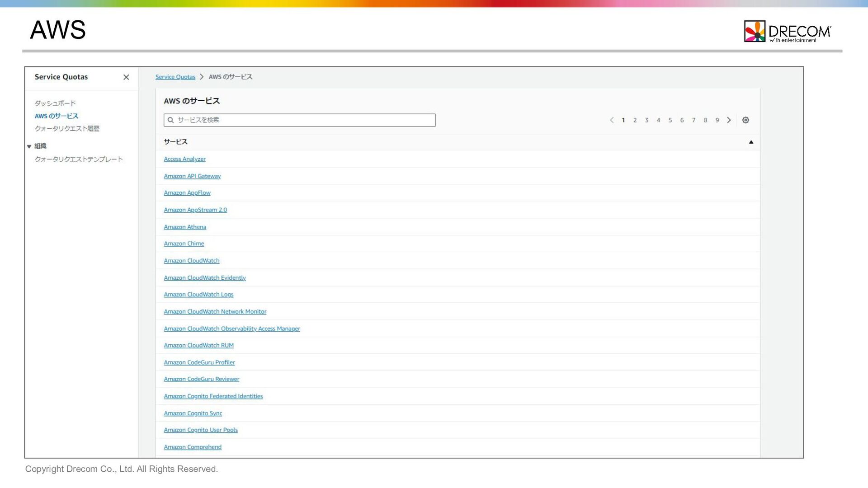Open Amazon CloudWatch link
868x488 pixels.
[192, 261]
